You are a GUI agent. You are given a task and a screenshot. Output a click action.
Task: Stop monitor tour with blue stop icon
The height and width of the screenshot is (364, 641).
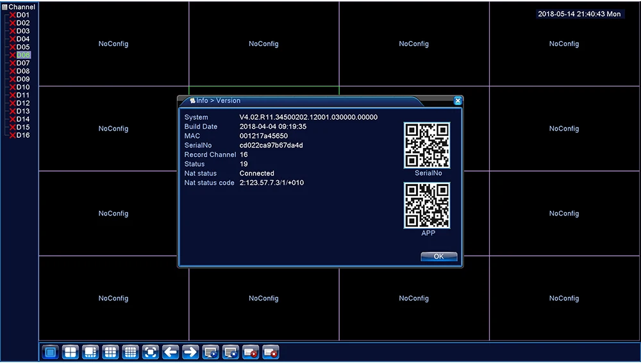tap(231, 352)
